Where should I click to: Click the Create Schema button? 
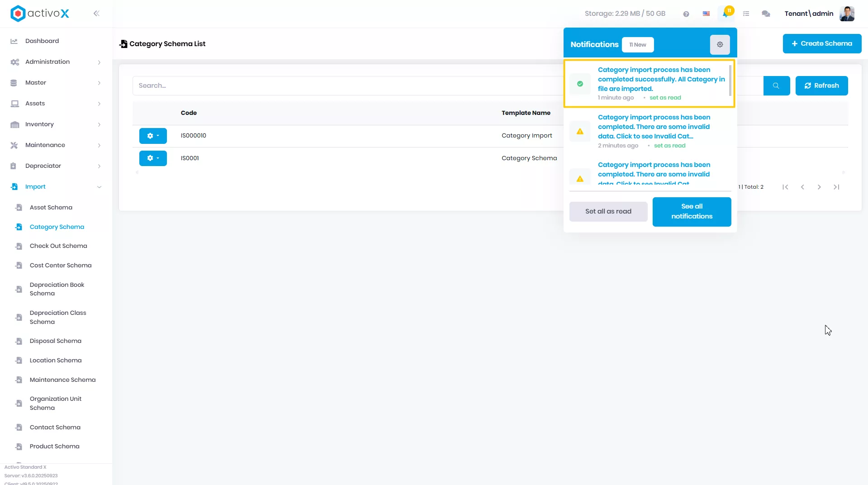[x=822, y=44]
